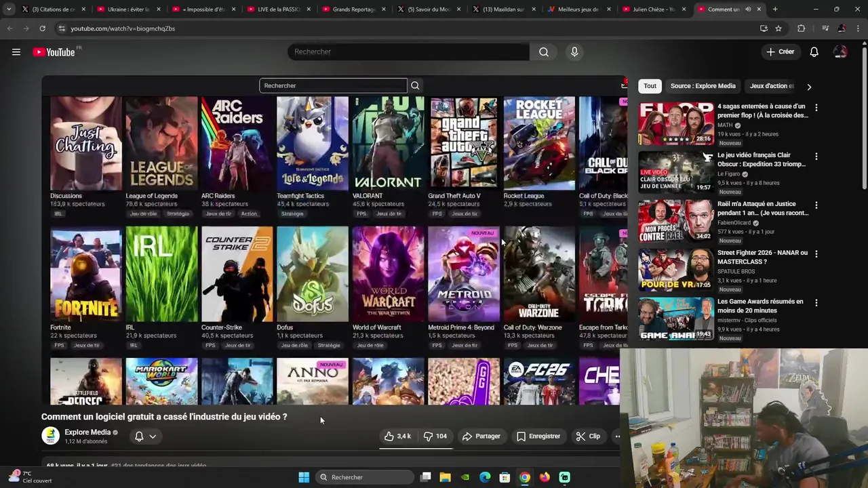Launch Microsoft Edge from the taskbar

click(485, 477)
